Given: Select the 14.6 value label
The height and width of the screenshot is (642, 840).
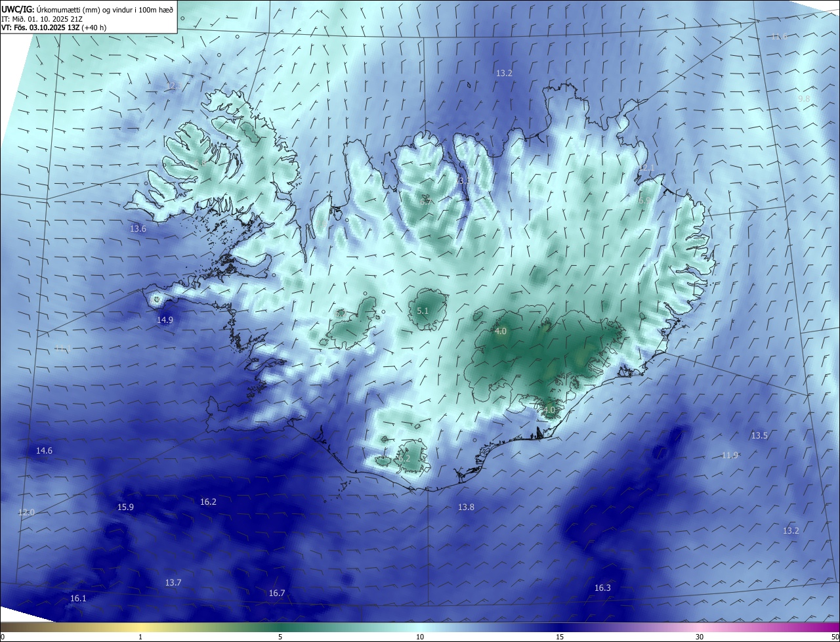Looking at the screenshot, I should [44, 451].
